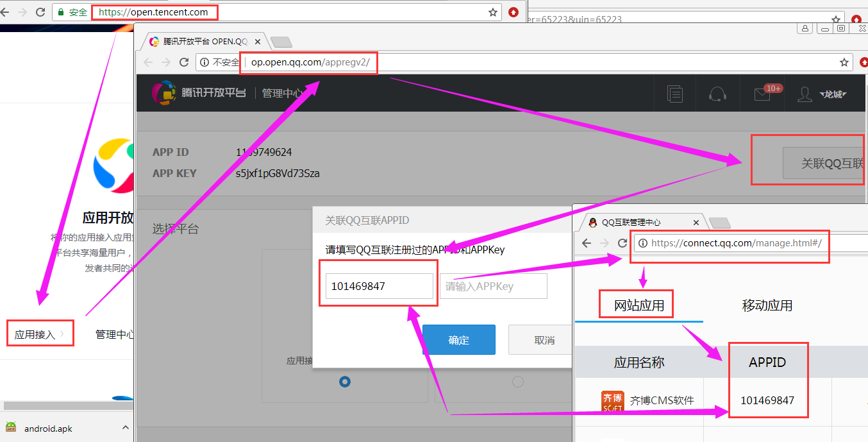
Task: Bookmark the open.tencent.com page with star
Action: 492,12
